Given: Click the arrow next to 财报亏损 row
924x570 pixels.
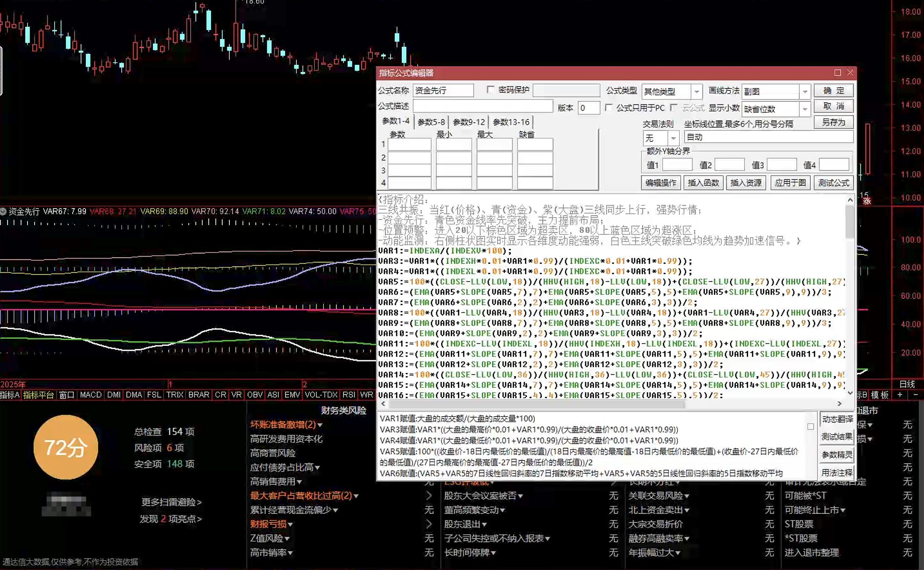Looking at the screenshot, I should tap(429, 524).
